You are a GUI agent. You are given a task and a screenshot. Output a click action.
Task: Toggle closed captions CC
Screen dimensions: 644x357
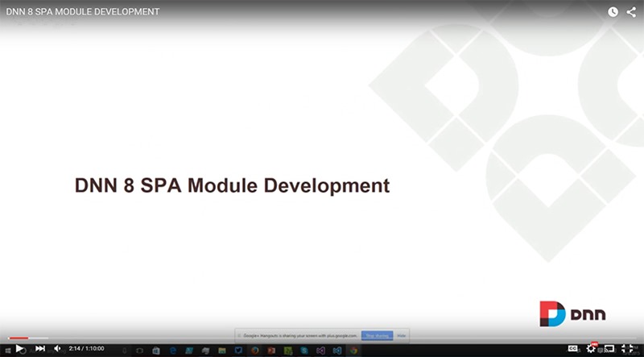pyautogui.click(x=573, y=348)
